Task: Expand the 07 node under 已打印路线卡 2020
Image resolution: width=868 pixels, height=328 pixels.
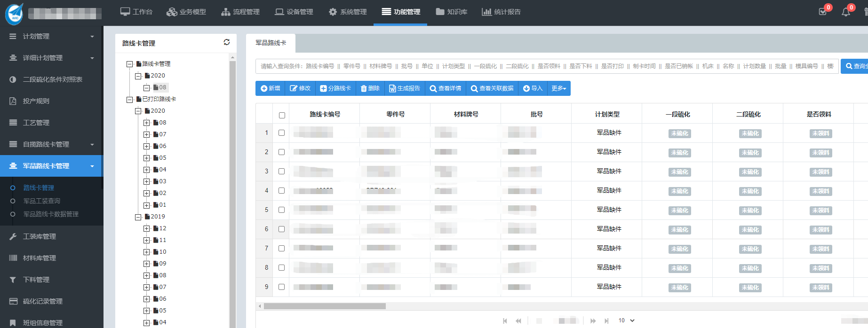Action: point(146,135)
